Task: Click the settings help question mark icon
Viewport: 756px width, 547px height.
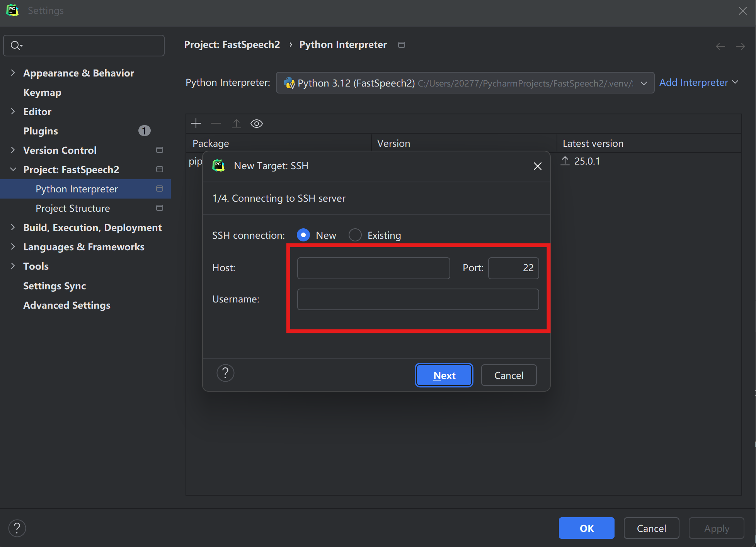Action: [x=17, y=528]
